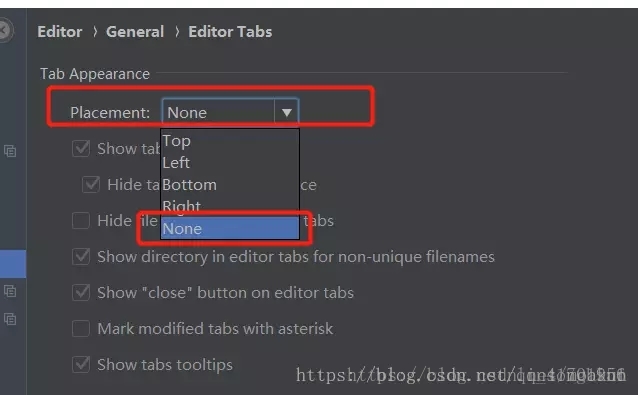
Task: Enable Mark modified tabs with asterisk
Action: pyautogui.click(x=81, y=328)
